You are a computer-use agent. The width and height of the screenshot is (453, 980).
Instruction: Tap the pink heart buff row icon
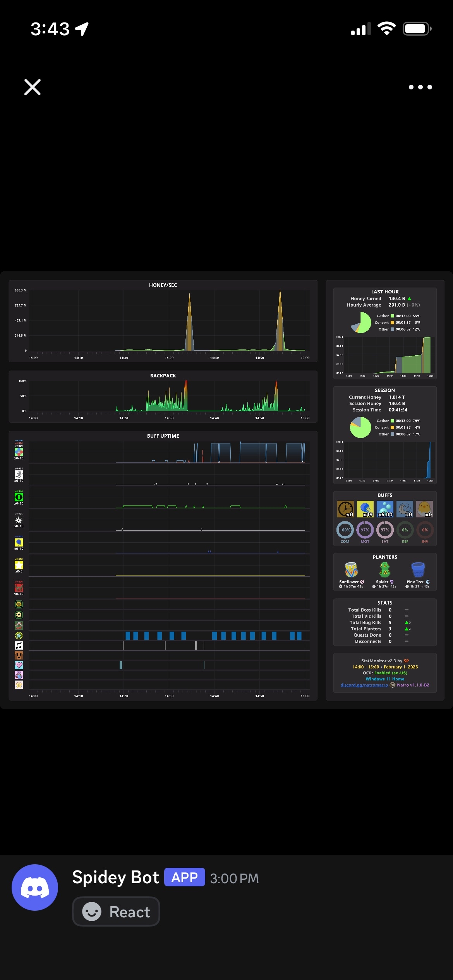coord(19,665)
